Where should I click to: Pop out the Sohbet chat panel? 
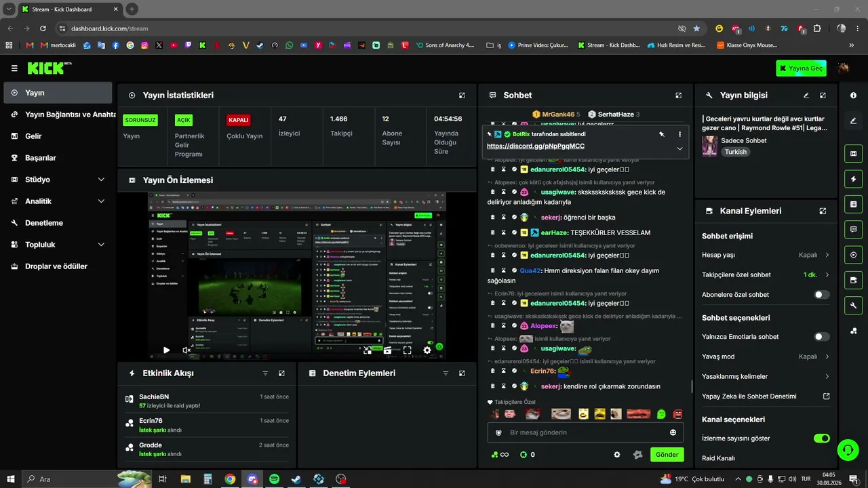678,96
